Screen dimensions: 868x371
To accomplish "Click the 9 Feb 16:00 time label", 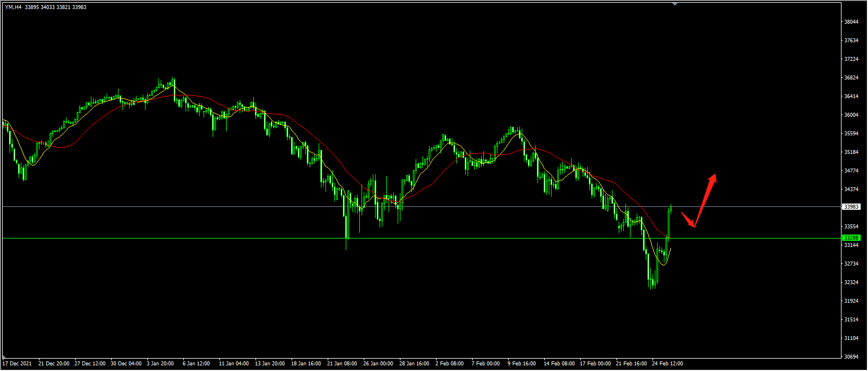I will (522, 364).
